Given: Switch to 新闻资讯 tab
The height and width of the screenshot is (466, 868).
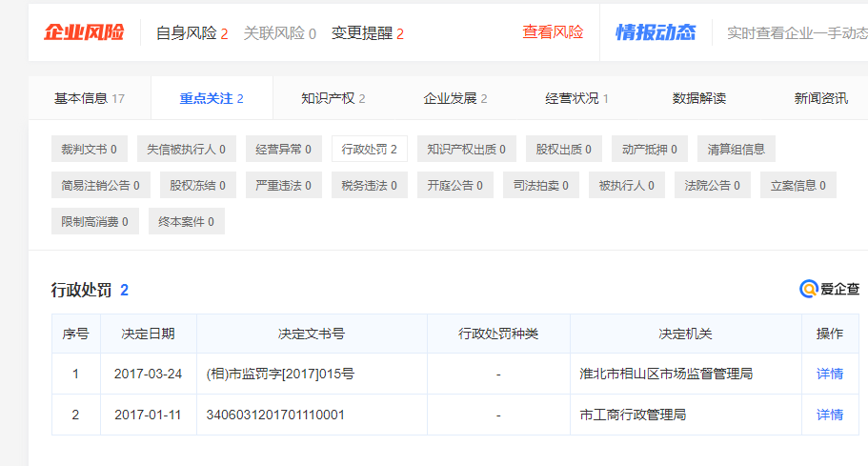Looking at the screenshot, I should click(821, 98).
